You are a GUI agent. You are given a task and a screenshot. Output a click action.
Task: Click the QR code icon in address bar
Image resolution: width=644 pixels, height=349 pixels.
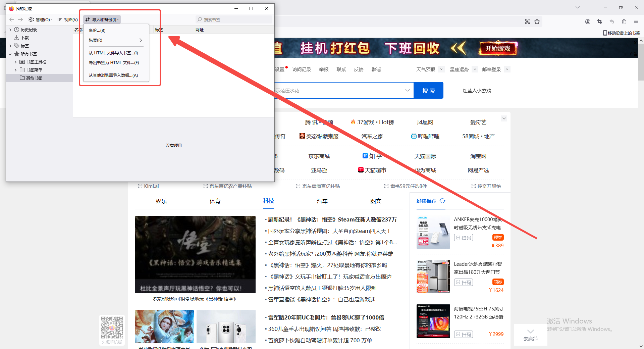tap(528, 21)
